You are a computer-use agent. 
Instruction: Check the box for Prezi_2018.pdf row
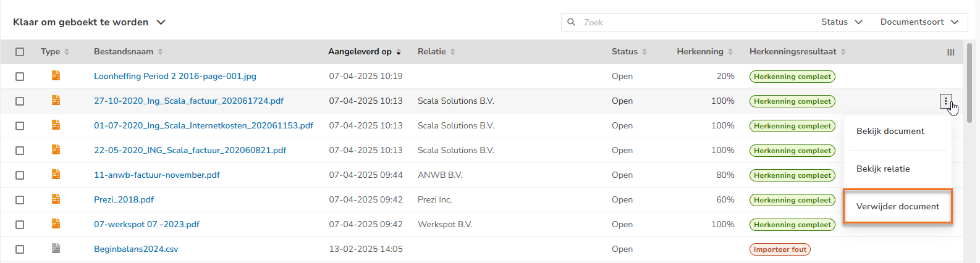20,200
